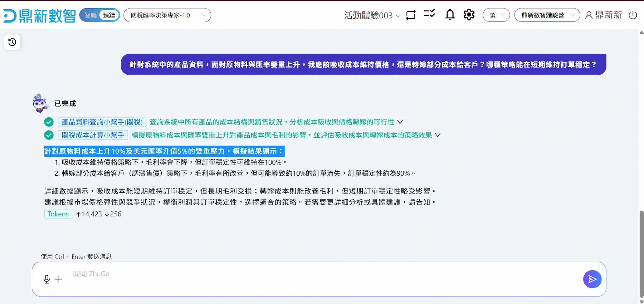Open the 繁 language dropdown

496,15
